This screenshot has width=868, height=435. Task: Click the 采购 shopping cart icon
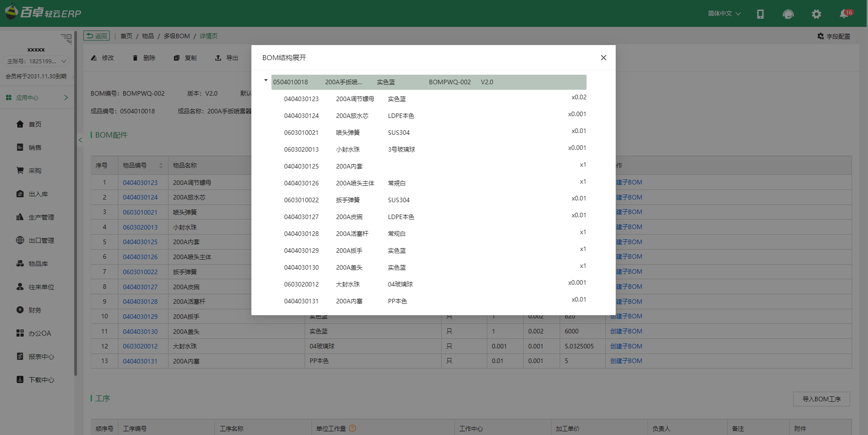pyautogui.click(x=20, y=170)
